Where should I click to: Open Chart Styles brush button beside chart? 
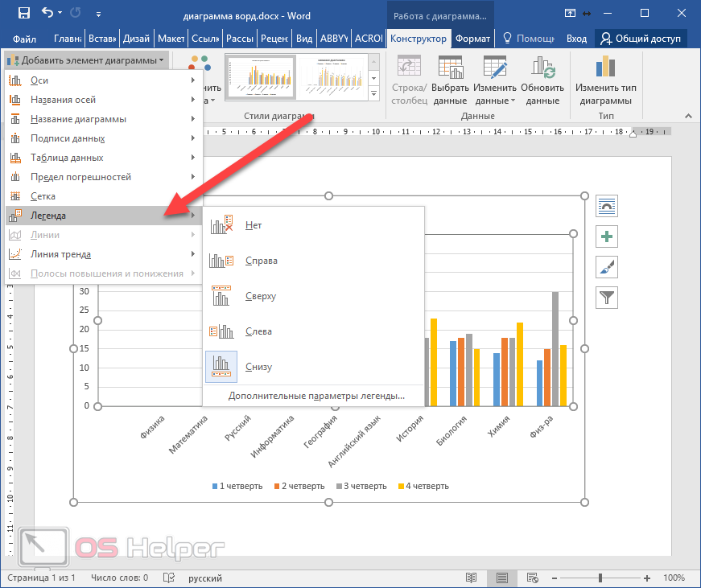coord(607,267)
